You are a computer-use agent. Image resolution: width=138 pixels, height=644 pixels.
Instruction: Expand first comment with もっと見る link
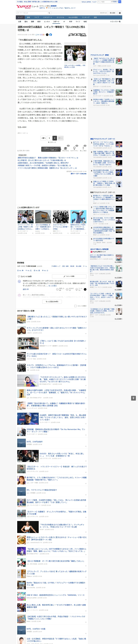52,286
